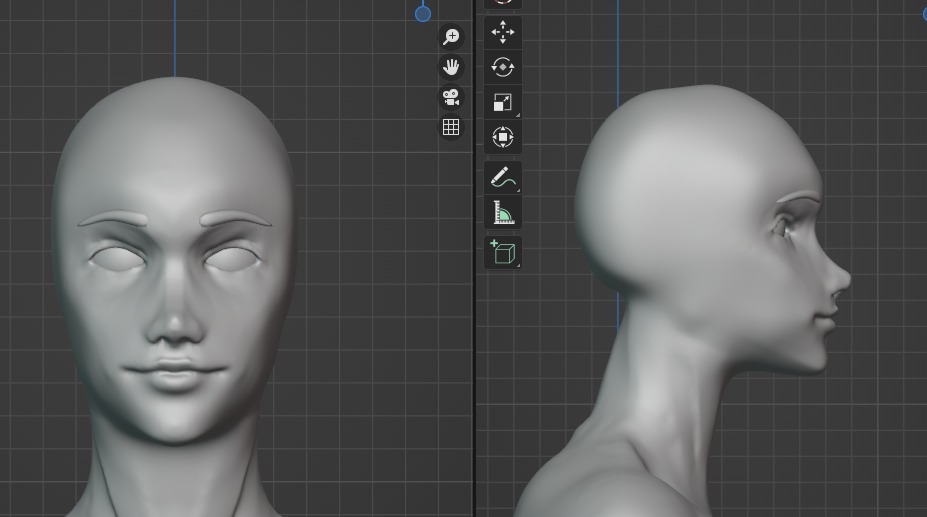Open the Scale tool group
This screenshot has height=517, width=927.
[x=503, y=102]
